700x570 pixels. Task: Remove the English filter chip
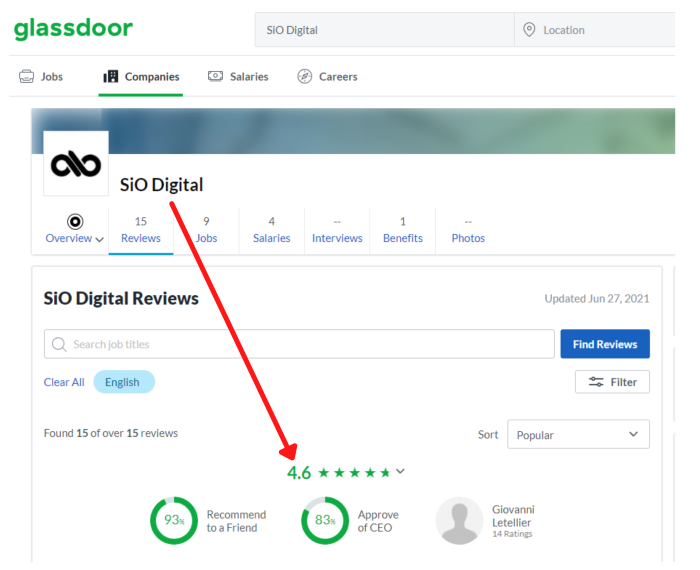coord(124,382)
